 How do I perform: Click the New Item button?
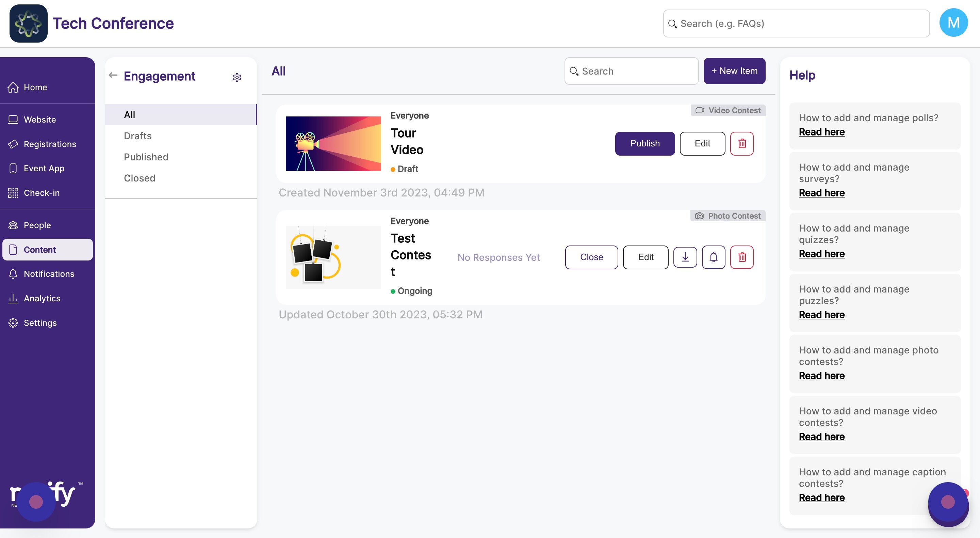(x=734, y=71)
